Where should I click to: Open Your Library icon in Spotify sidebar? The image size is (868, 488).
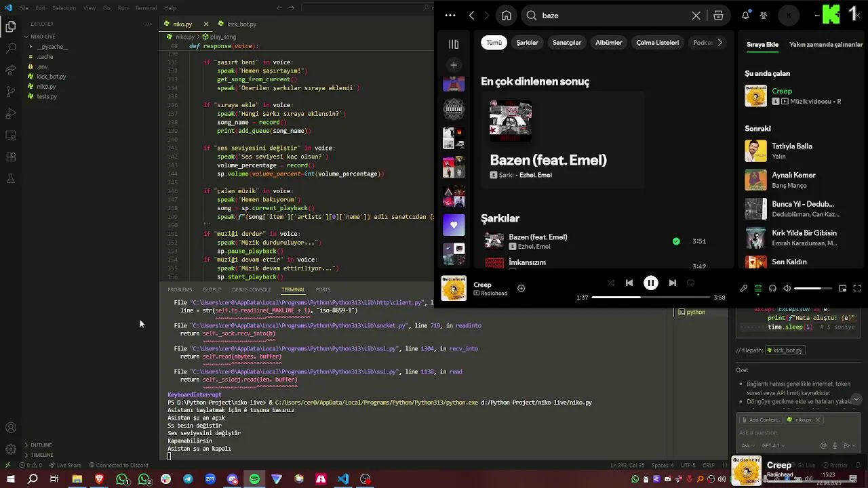click(454, 44)
